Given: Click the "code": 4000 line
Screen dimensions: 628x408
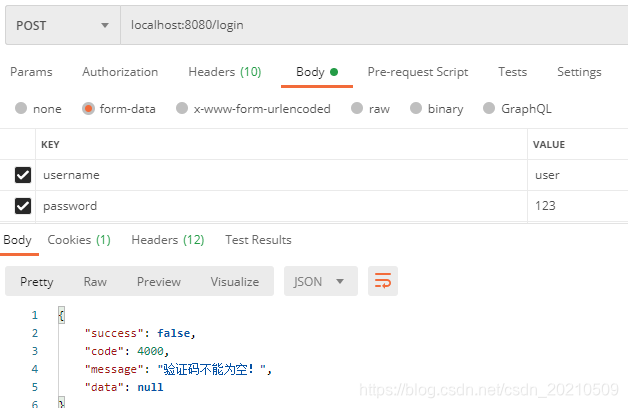Looking at the screenshot, I should 127,351.
